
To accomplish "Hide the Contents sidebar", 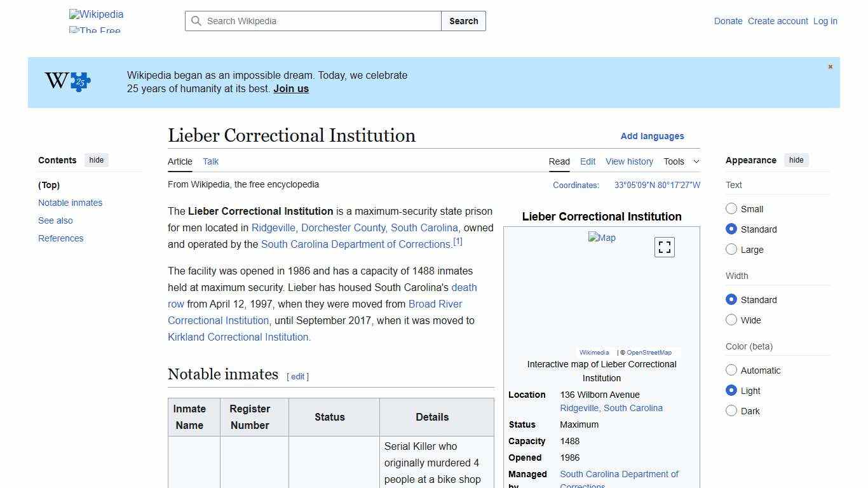I will tap(96, 160).
